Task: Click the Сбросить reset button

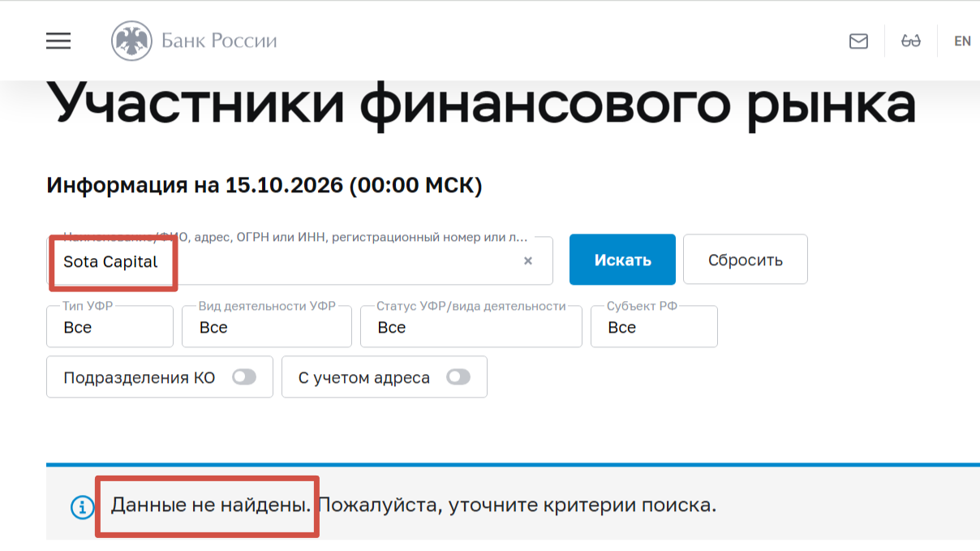Action: pos(746,260)
